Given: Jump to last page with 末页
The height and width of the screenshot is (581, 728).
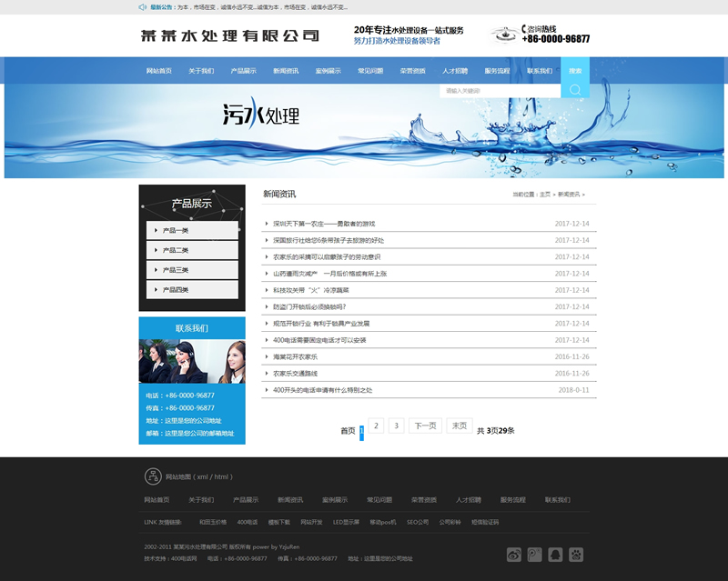Looking at the screenshot, I should [x=460, y=426].
